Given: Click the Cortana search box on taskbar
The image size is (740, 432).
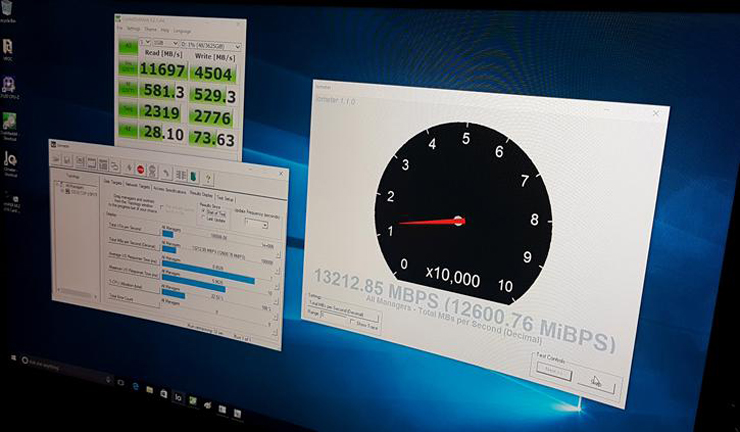Looking at the screenshot, I should pos(64,370).
